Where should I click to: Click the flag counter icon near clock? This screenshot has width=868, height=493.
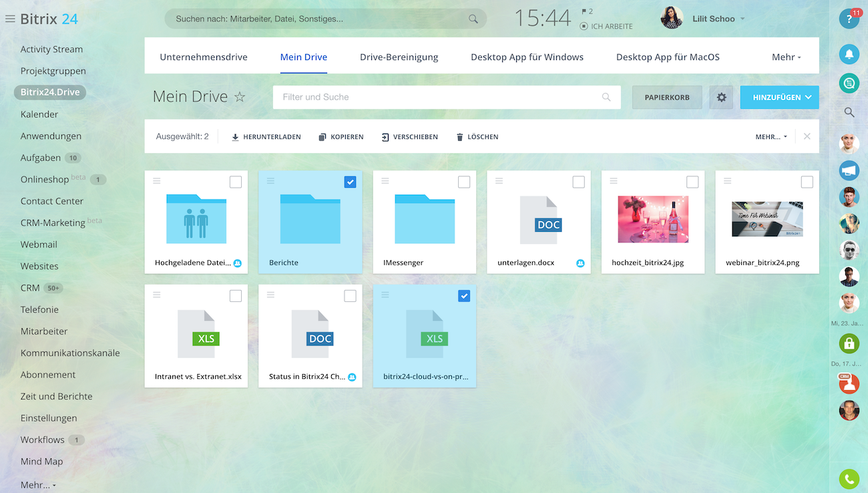(585, 11)
